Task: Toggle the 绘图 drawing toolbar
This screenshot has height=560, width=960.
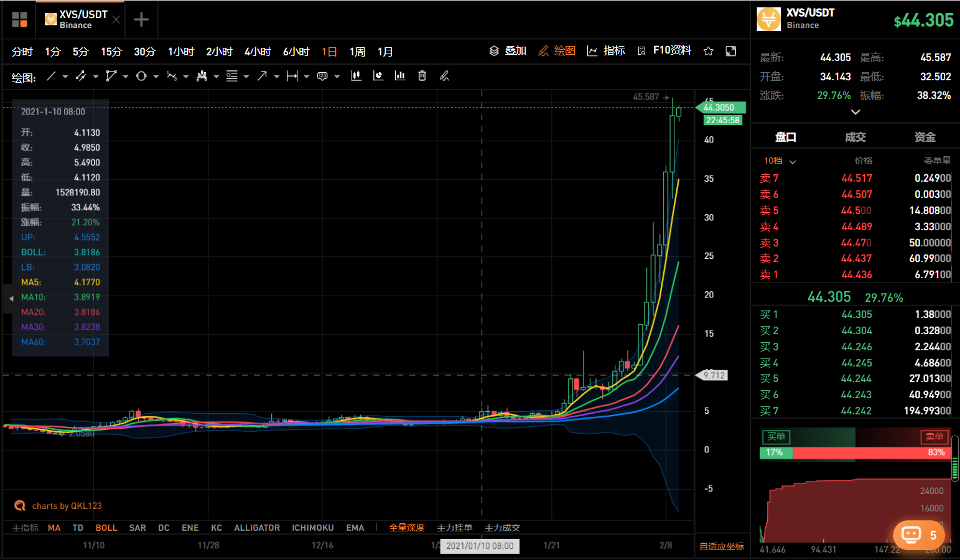Action: (557, 51)
